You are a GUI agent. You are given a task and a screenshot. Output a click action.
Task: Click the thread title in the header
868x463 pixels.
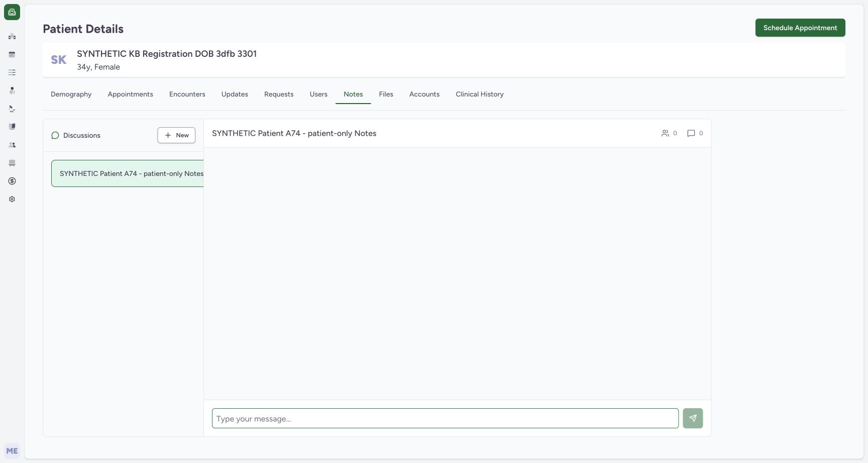[294, 133]
